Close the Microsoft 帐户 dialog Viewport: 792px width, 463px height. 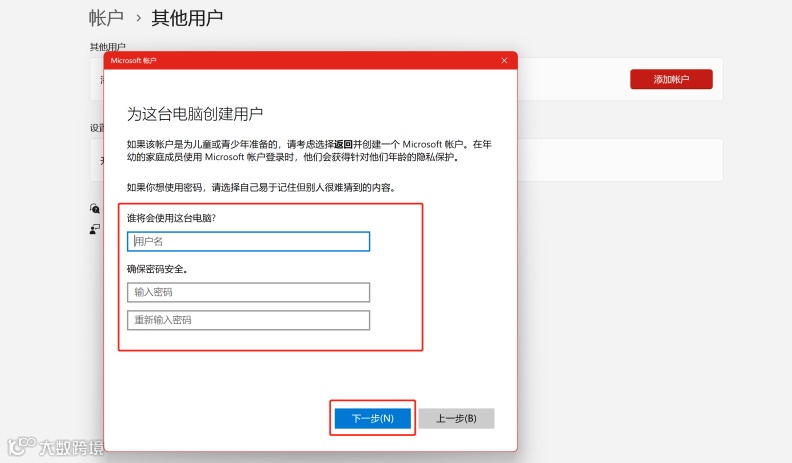tap(504, 61)
